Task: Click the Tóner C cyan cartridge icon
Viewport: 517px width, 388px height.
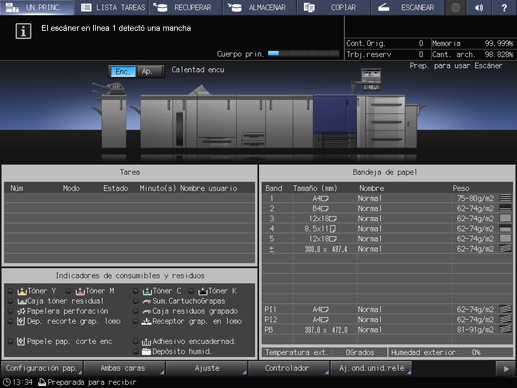Action: (x=147, y=291)
